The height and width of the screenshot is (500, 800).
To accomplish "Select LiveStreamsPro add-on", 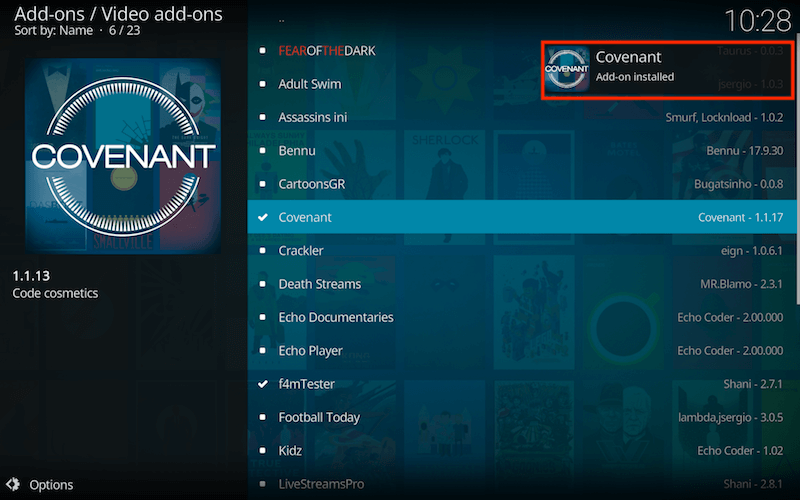I will click(x=522, y=484).
